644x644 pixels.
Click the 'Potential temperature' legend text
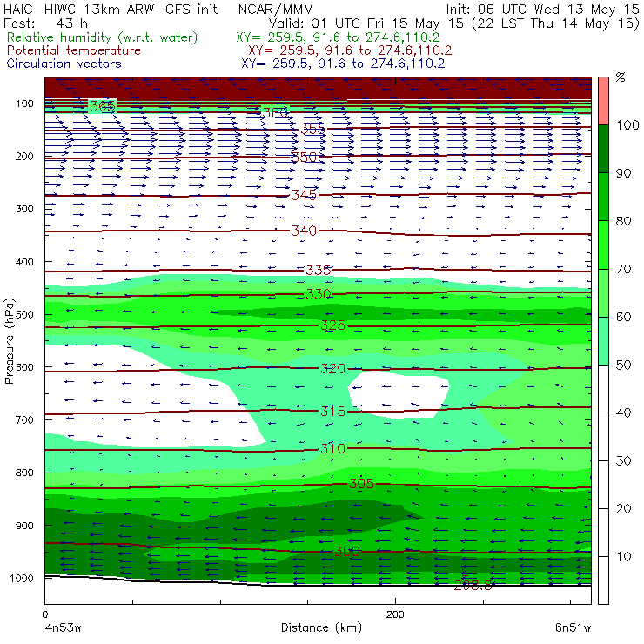tap(74, 50)
